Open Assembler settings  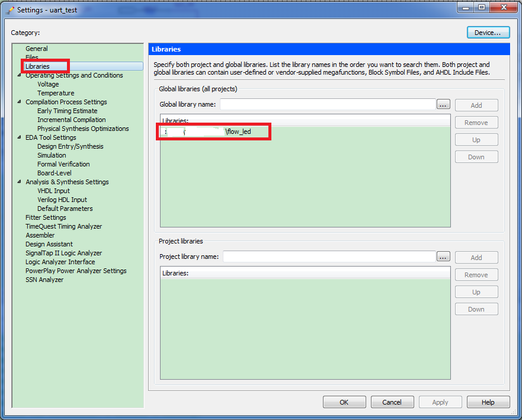click(40, 235)
